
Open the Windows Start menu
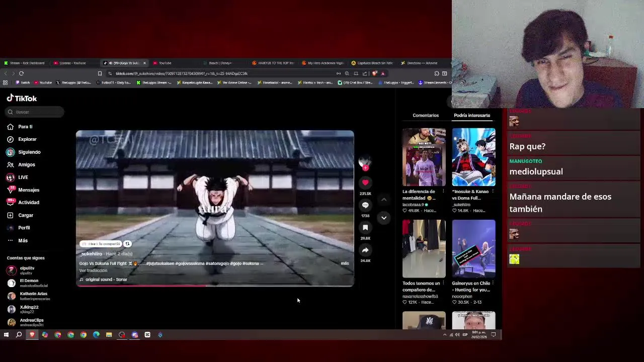(6, 335)
